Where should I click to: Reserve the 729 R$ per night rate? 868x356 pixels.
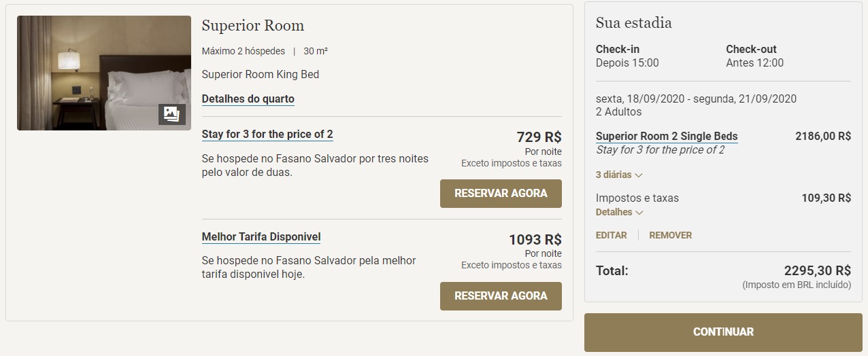click(501, 194)
